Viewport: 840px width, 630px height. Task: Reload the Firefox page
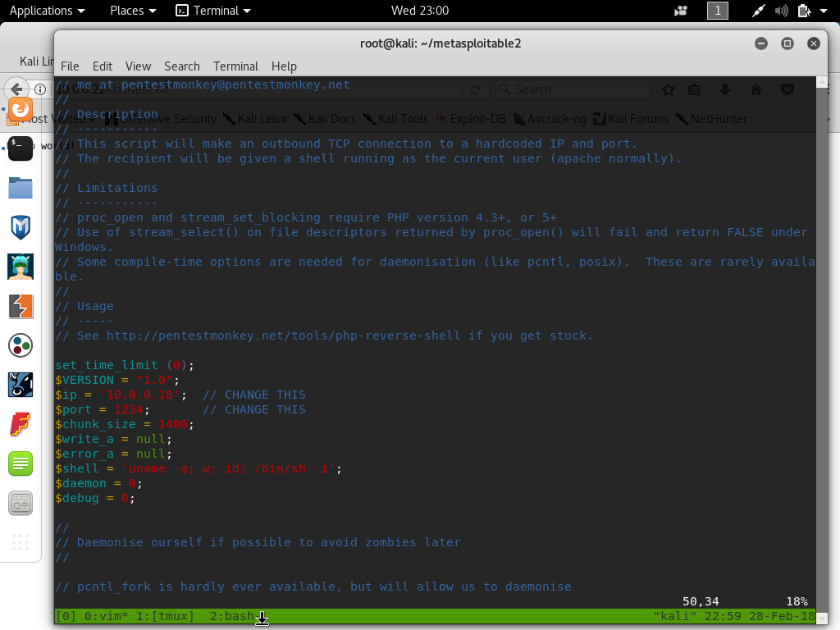coord(475,89)
